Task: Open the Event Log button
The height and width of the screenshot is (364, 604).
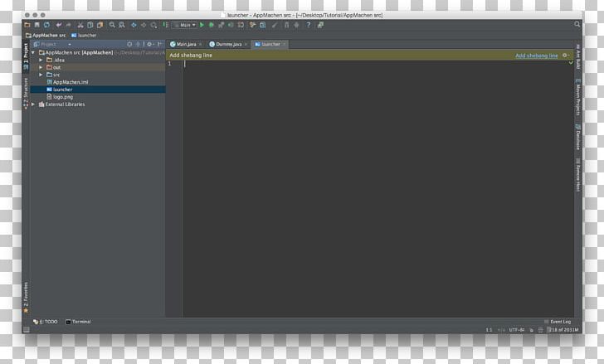Action: pyautogui.click(x=557, y=321)
